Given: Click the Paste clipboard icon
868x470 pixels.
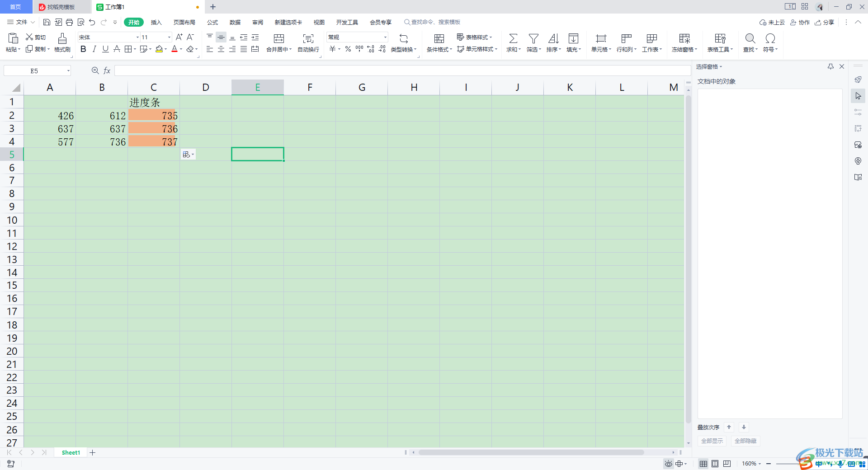Looking at the screenshot, I should pyautogui.click(x=13, y=38).
